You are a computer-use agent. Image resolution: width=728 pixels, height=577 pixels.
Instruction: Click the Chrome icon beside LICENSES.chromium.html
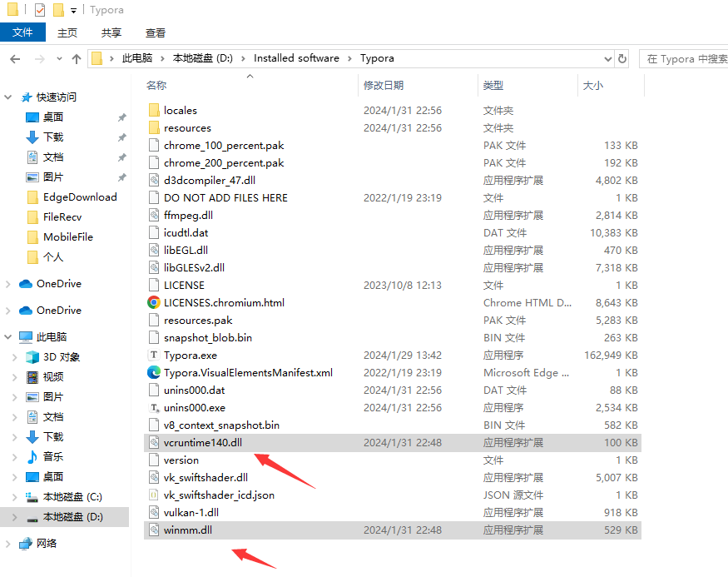(x=154, y=303)
